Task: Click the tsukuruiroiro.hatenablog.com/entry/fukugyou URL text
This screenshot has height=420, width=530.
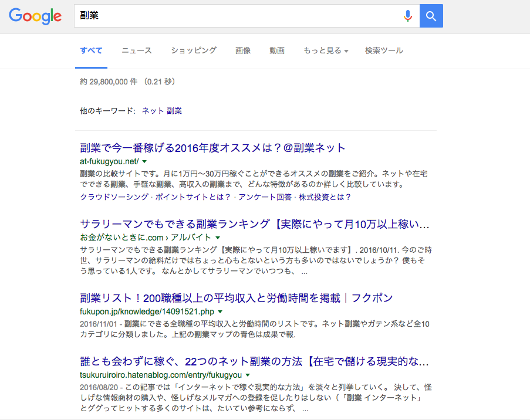Action: tap(161, 375)
